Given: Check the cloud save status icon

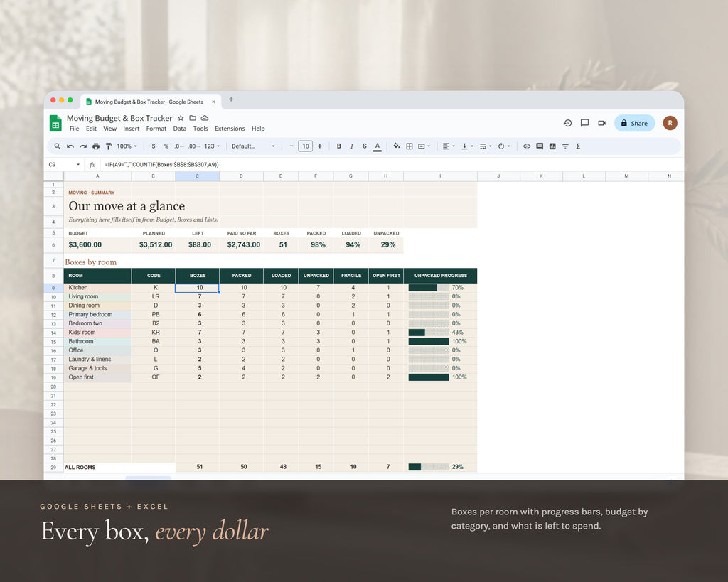Looking at the screenshot, I should click(x=205, y=118).
